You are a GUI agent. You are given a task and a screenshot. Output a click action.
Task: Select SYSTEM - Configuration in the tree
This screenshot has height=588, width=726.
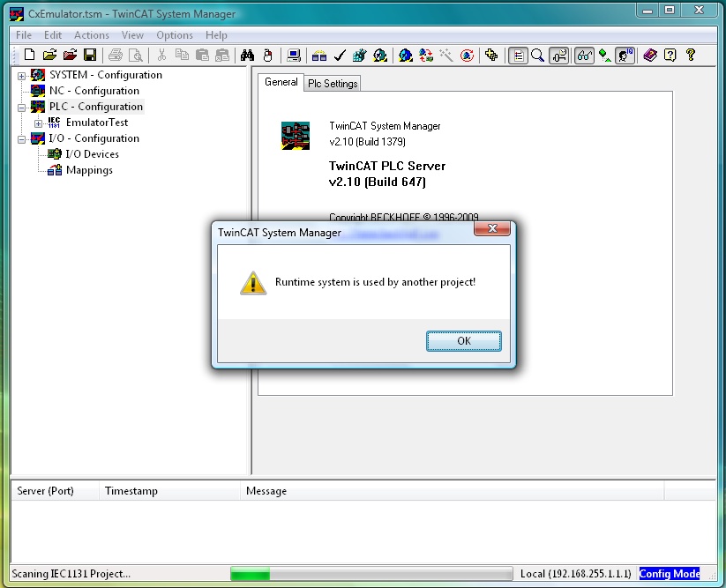tap(106, 75)
